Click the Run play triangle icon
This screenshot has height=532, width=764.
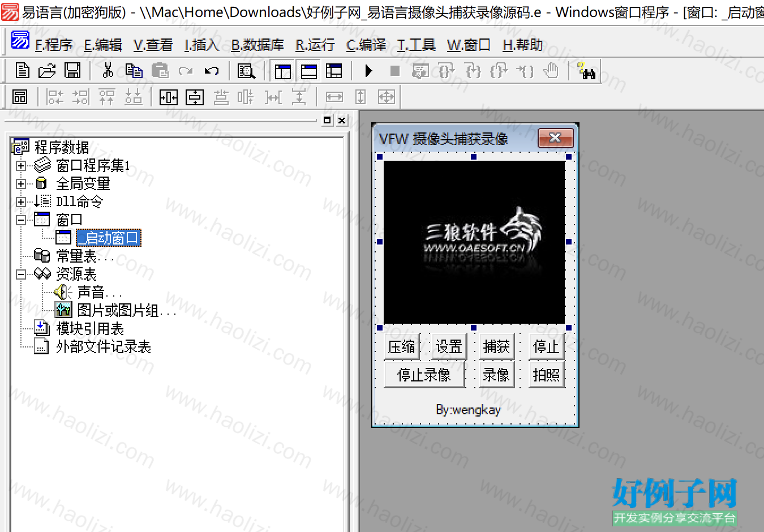point(368,71)
